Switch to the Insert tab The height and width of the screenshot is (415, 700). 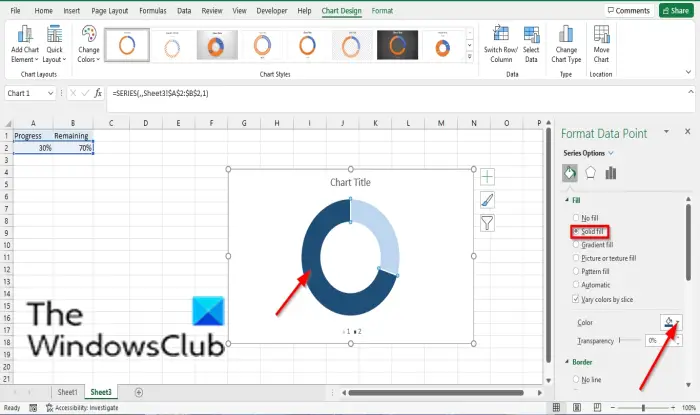[x=71, y=11]
